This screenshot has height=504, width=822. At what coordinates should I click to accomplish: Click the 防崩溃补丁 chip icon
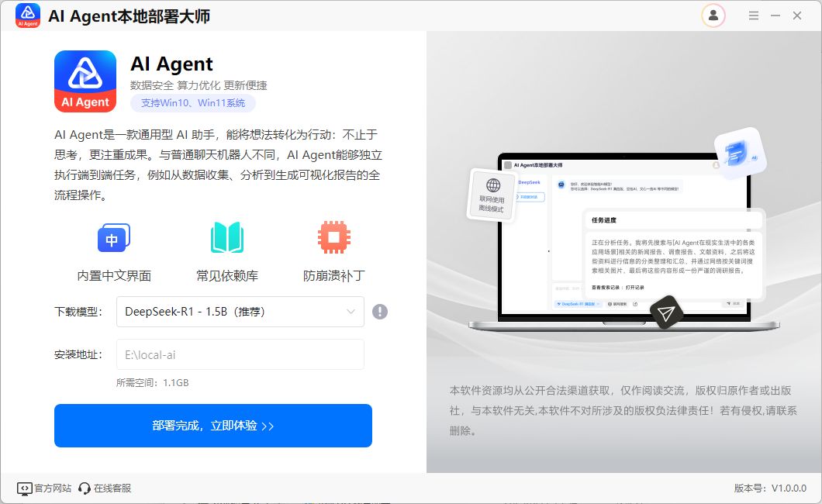coord(334,237)
